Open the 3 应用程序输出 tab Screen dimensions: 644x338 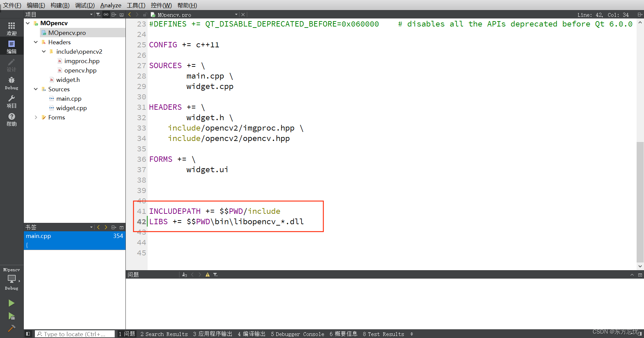click(x=213, y=334)
